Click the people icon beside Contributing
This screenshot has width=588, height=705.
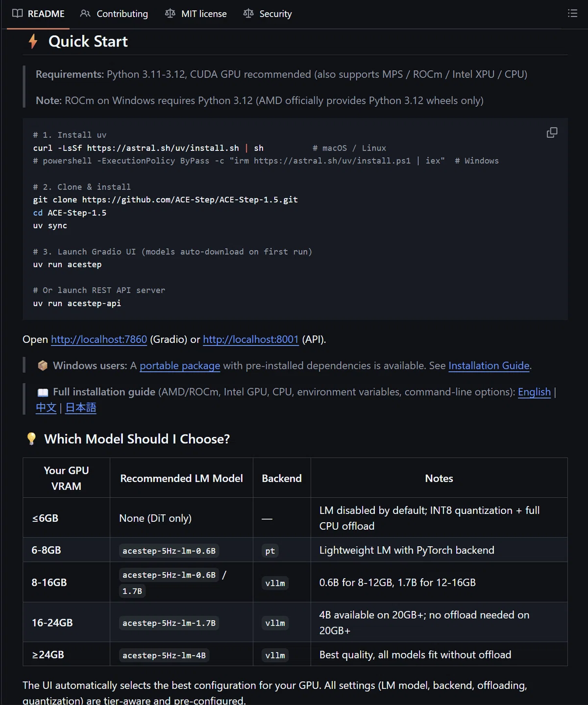(x=85, y=14)
